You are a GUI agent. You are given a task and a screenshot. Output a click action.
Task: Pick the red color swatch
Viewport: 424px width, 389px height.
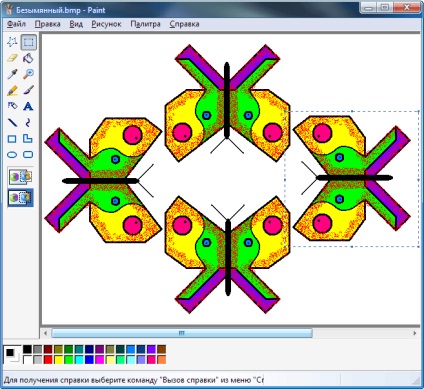tap(48, 360)
